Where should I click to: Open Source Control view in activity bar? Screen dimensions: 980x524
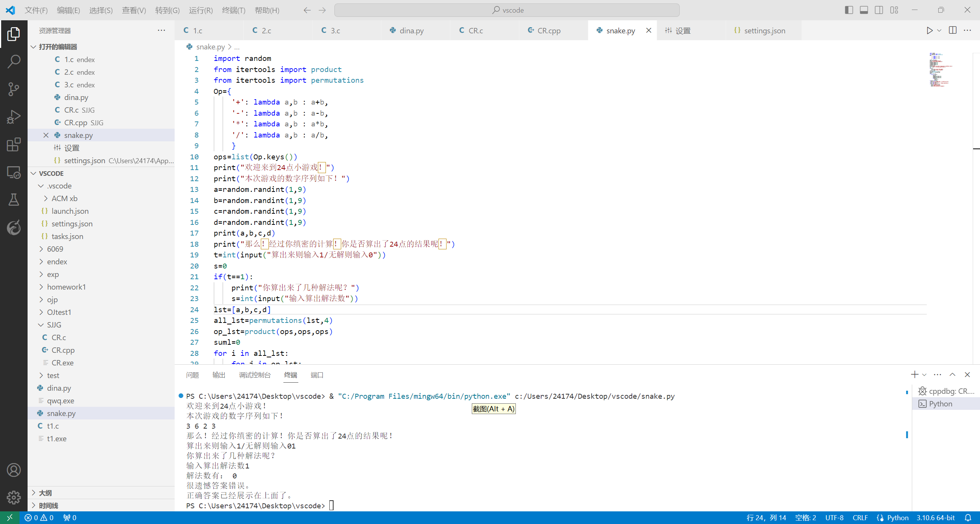14,89
